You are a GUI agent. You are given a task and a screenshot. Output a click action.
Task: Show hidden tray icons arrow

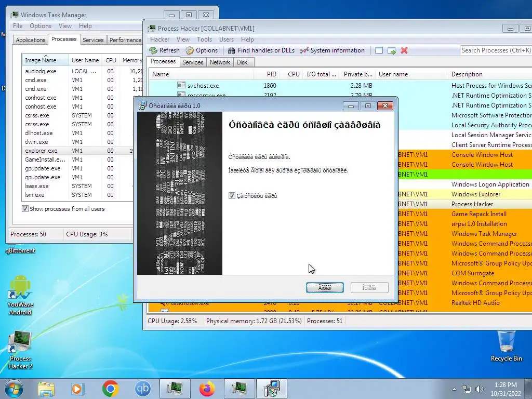pyautogui.click(x=454, y=389)
